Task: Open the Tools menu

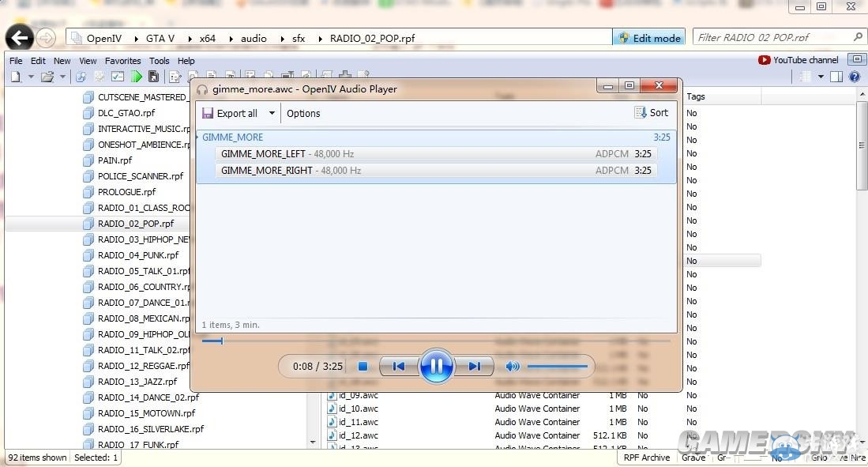Action: pos(159,61)
